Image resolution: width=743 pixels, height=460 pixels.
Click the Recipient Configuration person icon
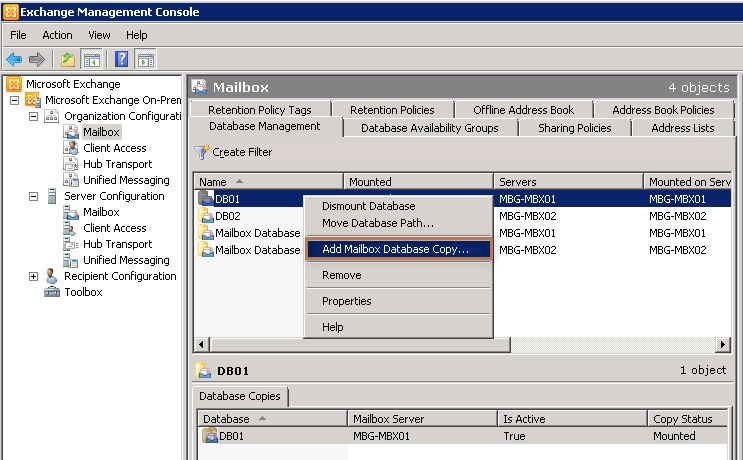click(51, 276)
